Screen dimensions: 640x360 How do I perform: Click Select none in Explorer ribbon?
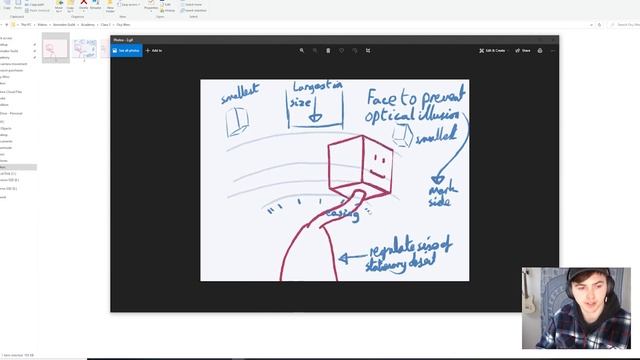point(191,4)
